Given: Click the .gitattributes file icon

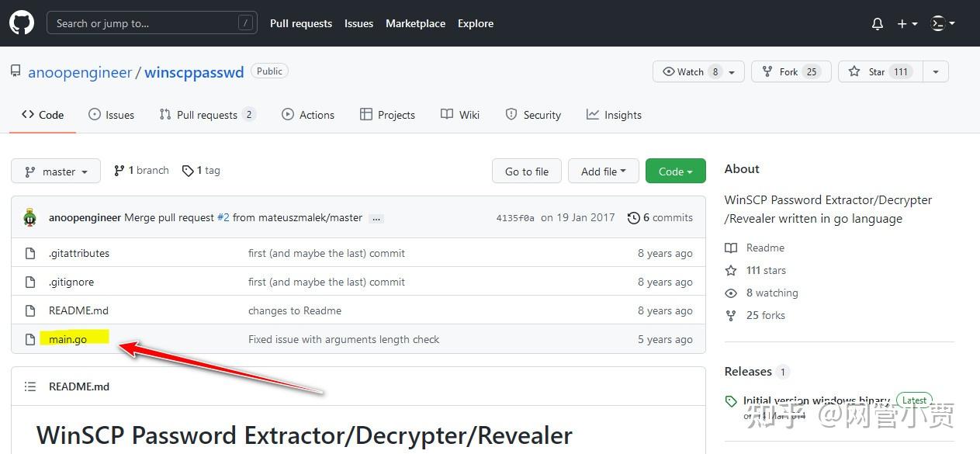Looking at the screenshot, I should [30, 253].
